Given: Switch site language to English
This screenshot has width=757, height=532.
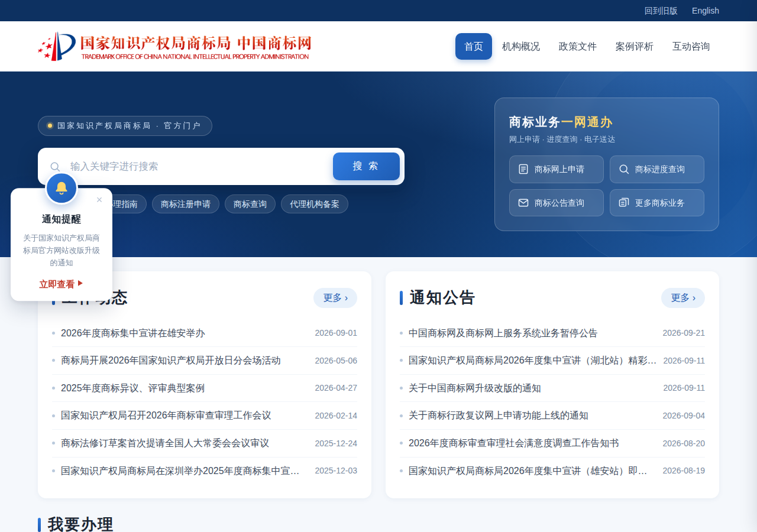Looking at the screenshot, I should coord(706,11).
